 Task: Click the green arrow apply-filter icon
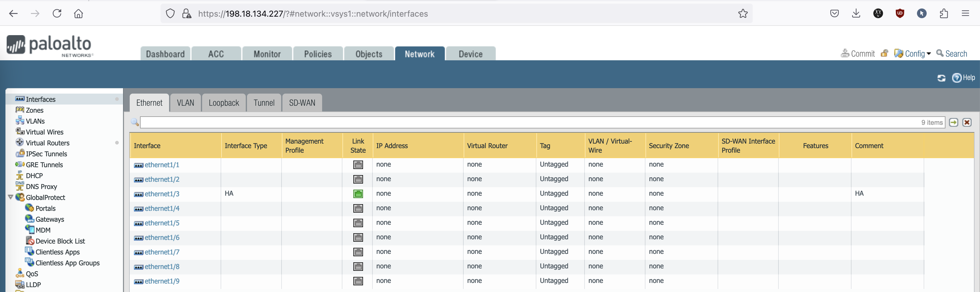tap(953, 122)
